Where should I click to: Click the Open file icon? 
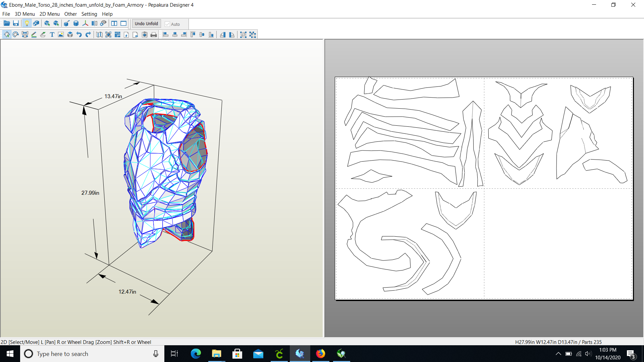tap(6, 23)
